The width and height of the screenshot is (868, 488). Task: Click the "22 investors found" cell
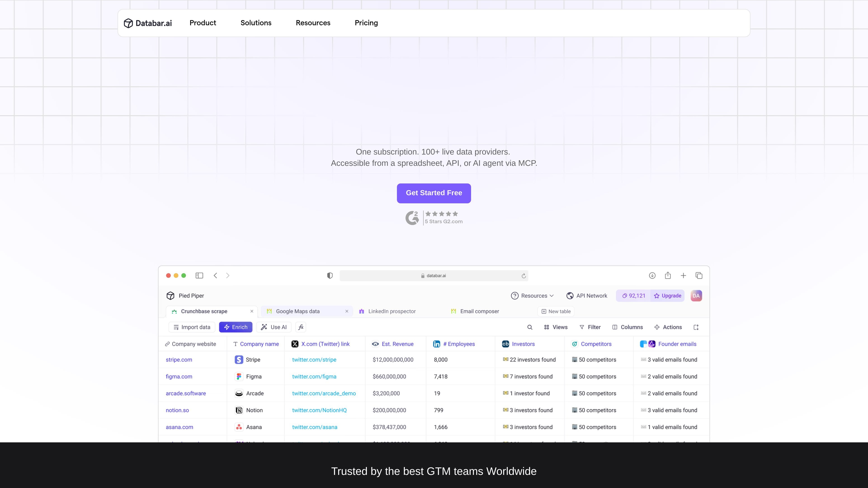tap(529, 360)
